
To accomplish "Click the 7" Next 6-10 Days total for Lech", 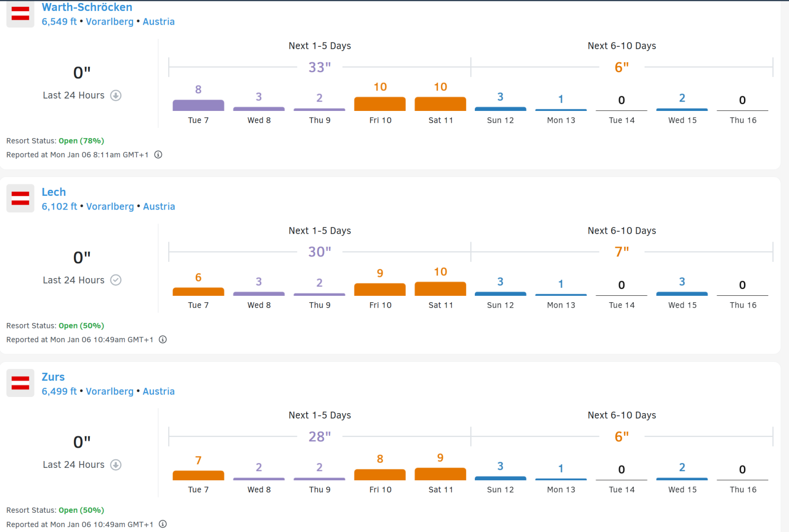I will pos(622,252).
